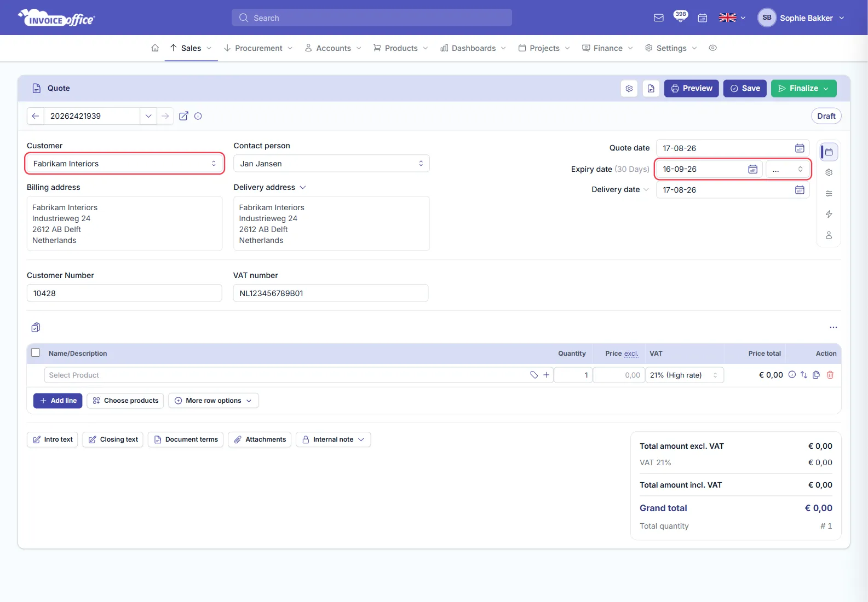Go to the previous quote arrow
This screenshot has height=602, width=868.
pos(35,116)
